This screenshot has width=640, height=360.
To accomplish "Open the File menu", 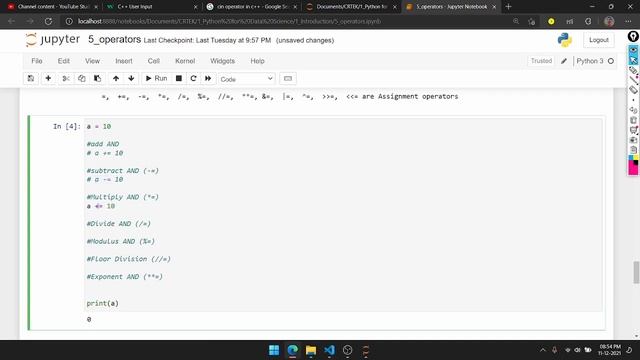I will pyautogui.click(x=37, y=61).
